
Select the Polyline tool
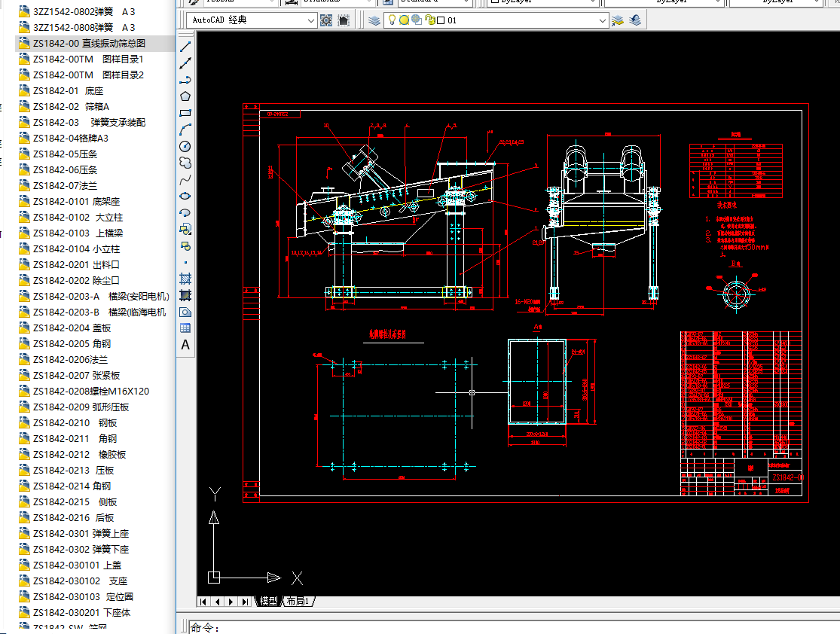pos(185,80)
